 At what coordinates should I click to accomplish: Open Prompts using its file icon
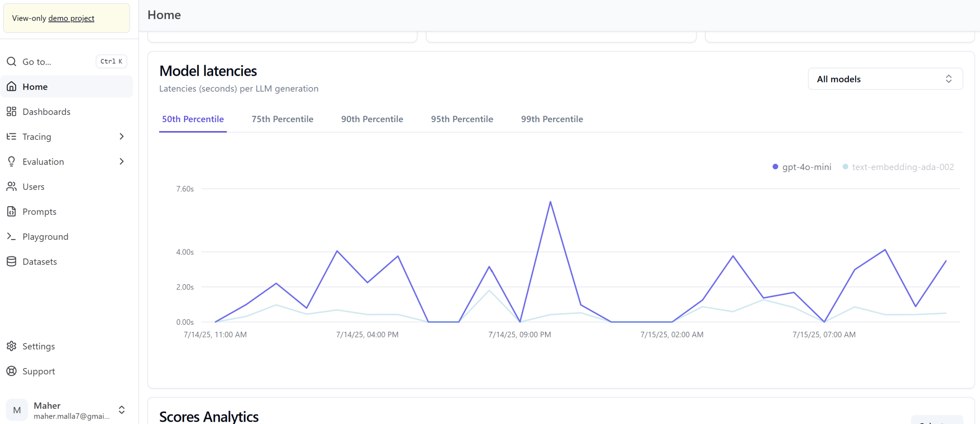[x=11, y=211]
